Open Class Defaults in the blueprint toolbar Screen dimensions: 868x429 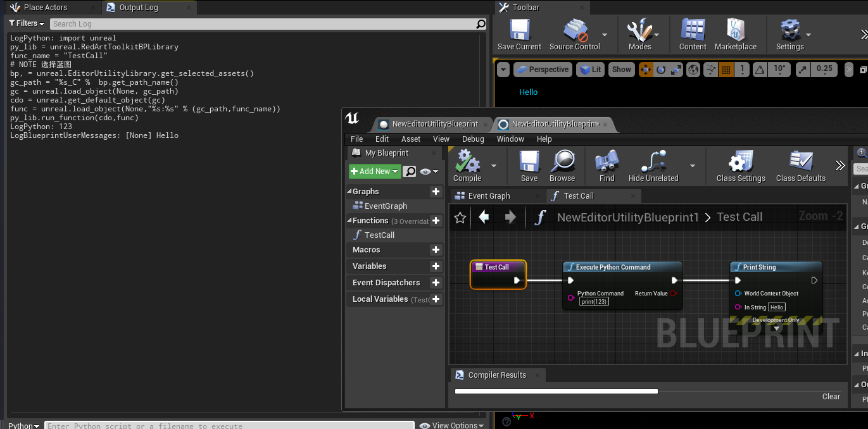point(801,166)
